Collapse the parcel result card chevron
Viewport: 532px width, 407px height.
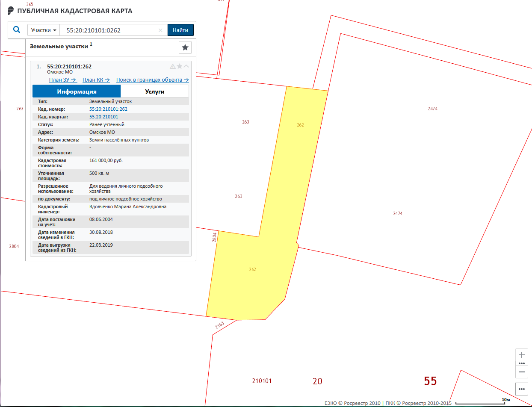tap(186, 66)
